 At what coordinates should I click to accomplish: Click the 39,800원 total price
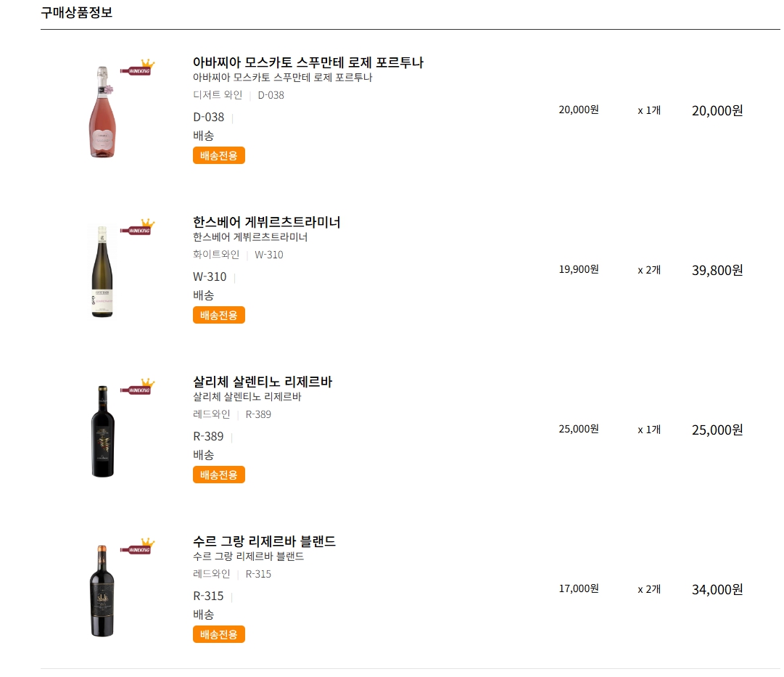click(x=717, y=270)
